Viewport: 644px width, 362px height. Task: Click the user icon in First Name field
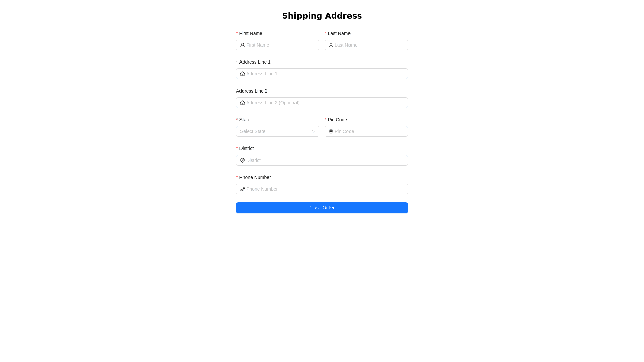242,45
